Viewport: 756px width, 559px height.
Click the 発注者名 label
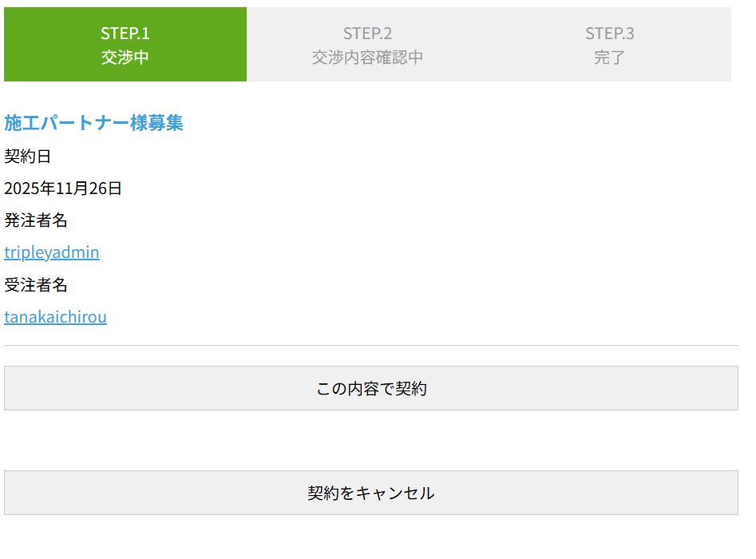click(x=36, y=220)
